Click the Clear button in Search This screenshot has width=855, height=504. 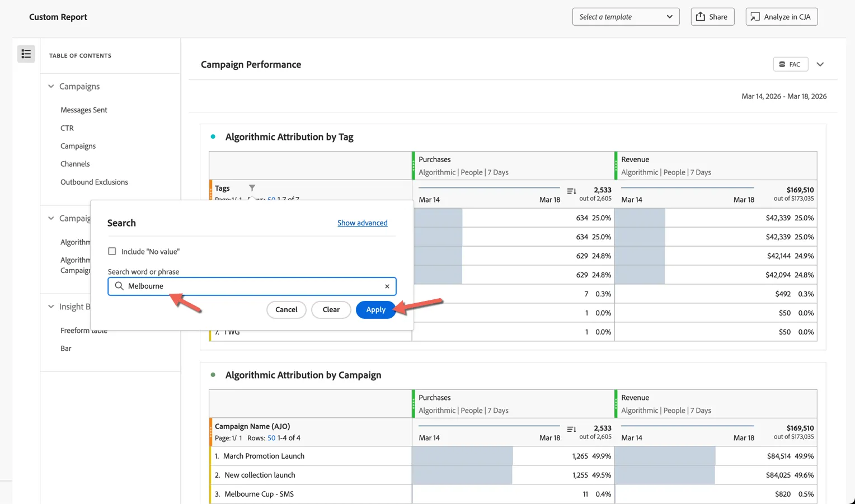click(x=331, y=309)
